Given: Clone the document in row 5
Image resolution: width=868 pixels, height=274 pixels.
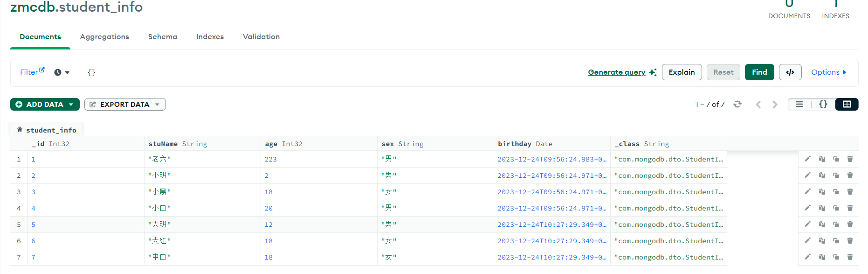Looking at the screenshot, I should 836,225.
